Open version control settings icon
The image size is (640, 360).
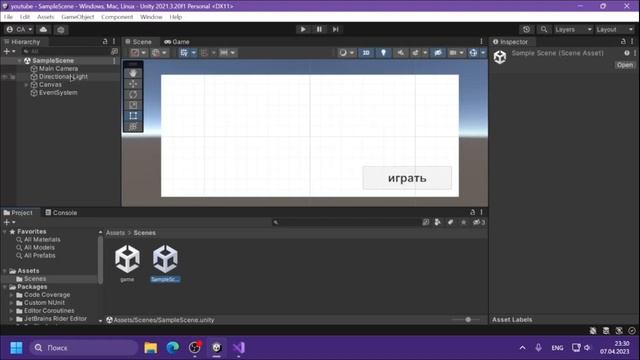pos(61,29)
